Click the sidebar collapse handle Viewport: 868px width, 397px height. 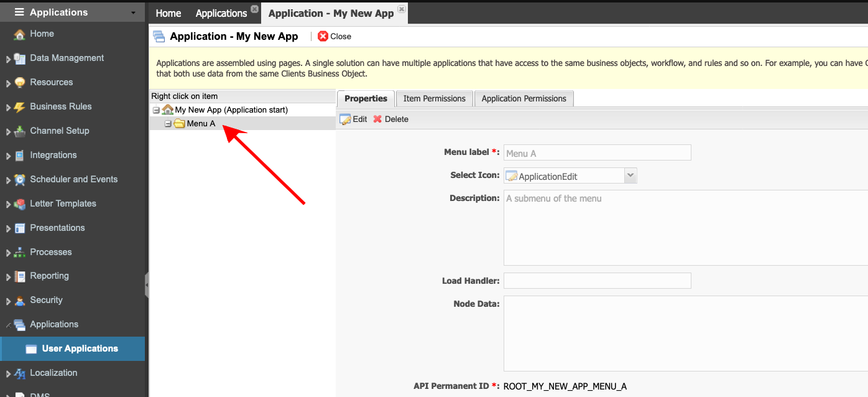pyautogui.click(x=147, y=286)
